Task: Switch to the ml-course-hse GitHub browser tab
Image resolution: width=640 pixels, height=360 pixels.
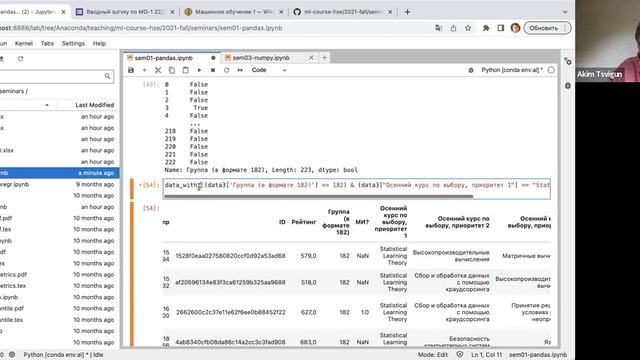Action: tap(343, 12)
